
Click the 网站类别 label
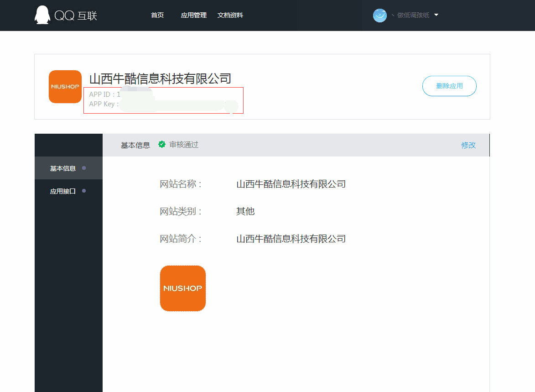click(181, 211)
